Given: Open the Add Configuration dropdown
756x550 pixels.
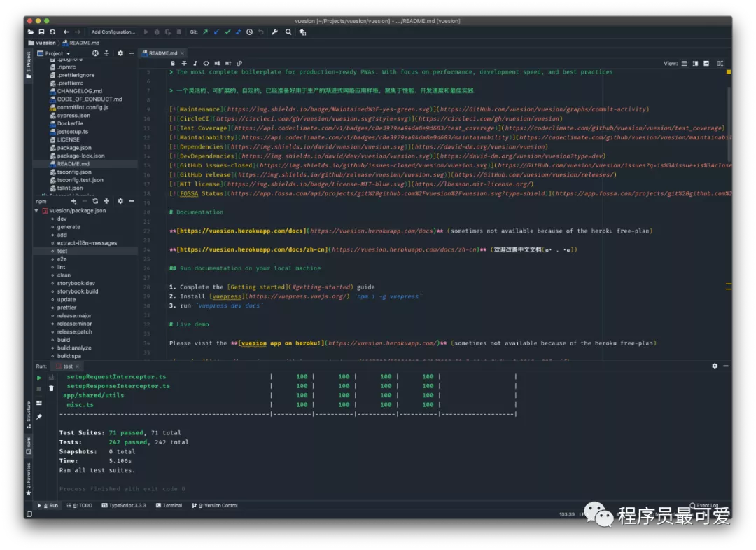Looking at the screenshot, I should click(x=113, y=32).
